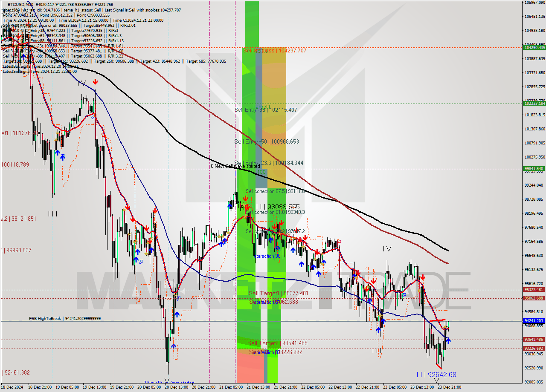Click the 'Sell Entry -88 | 102115.407' label
The height and width of the screenshot is (392, 546).
tap(266, 110)
